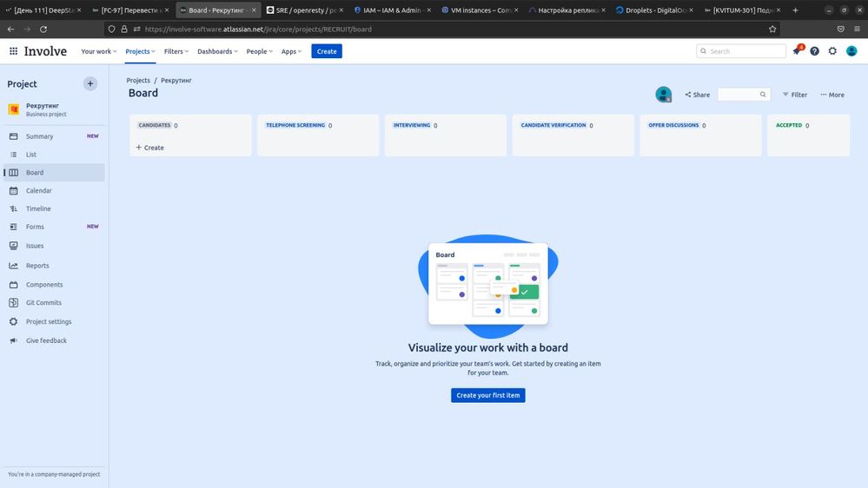Click the board search magnifier icon
Screen dimensions: 868x488
click(x=763, y=95)
